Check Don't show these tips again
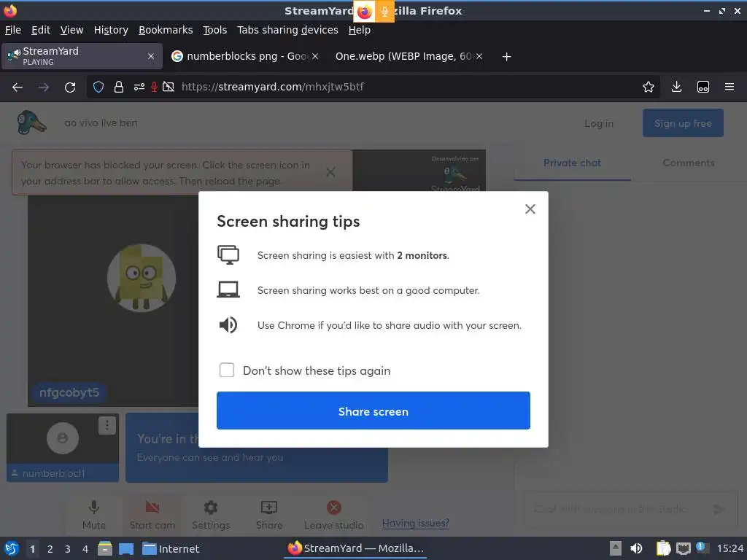This screenshot has height=560, width=747. click(227, 370)
